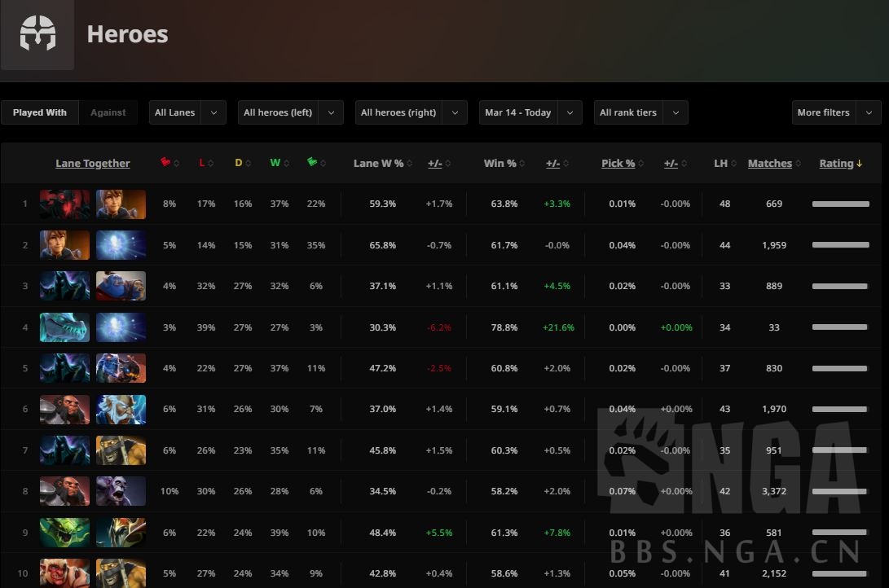Click Io hero portrait in row 2
Image resolution: width=889 pixels, height=588 pixels.
(x=121, y=245)
